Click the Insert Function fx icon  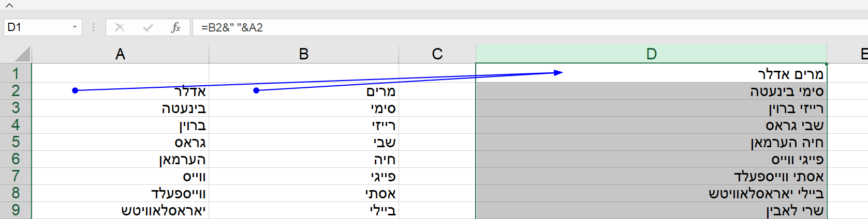(175, 27)
